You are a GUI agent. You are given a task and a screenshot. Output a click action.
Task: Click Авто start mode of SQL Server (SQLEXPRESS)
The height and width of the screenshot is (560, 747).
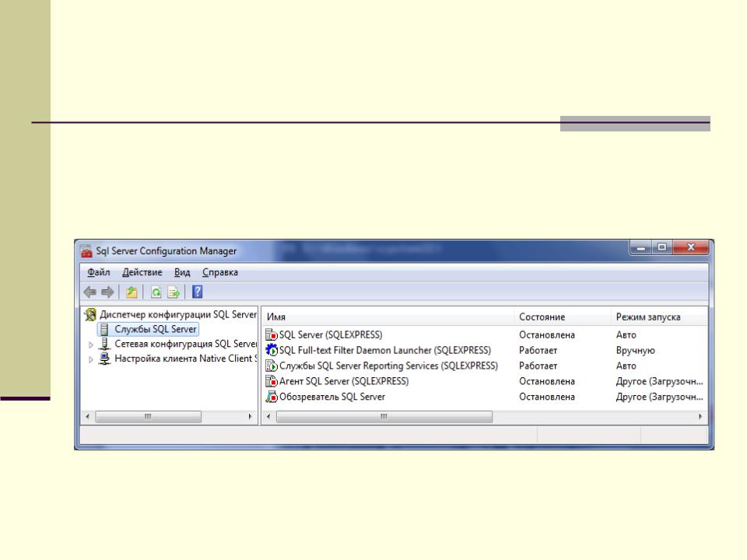(626, 334)
